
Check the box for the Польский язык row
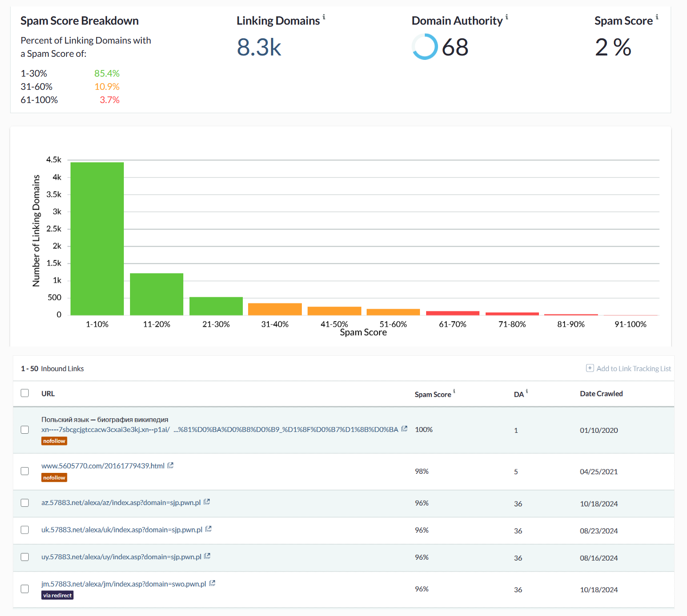click(25, 430)
